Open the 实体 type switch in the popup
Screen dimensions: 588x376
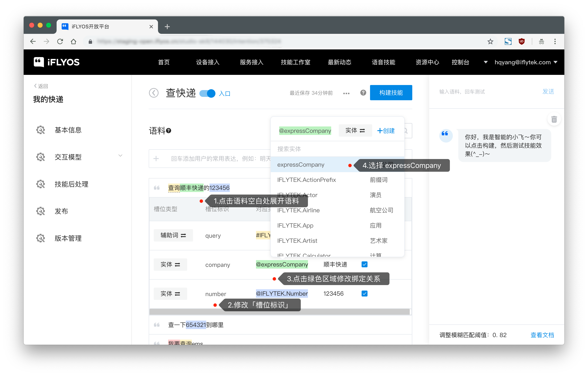point(355,130)
